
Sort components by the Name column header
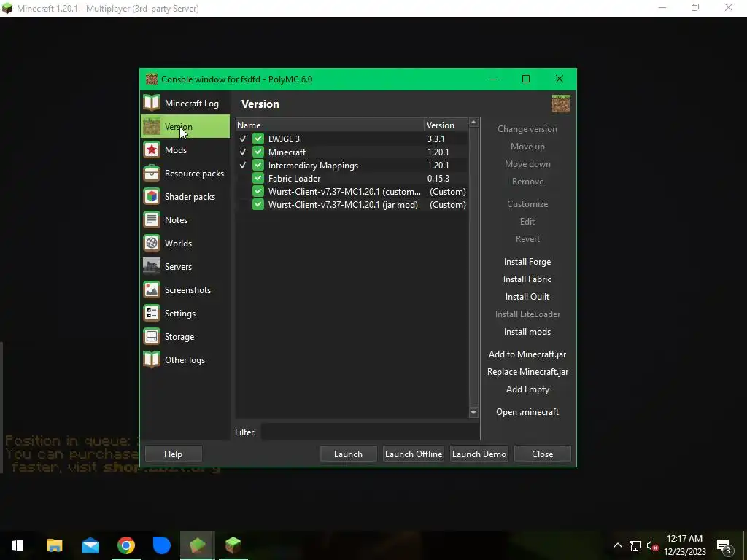point(329,125)
